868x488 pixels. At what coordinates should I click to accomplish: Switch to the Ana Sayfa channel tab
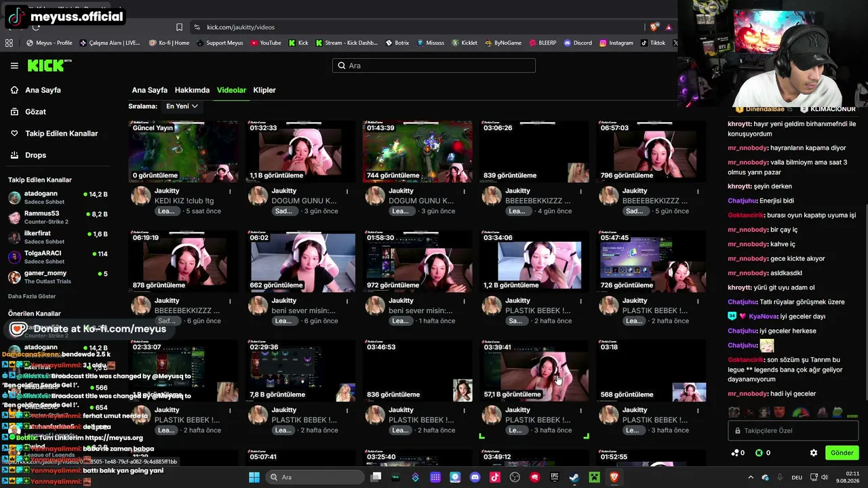coord(149,90)
